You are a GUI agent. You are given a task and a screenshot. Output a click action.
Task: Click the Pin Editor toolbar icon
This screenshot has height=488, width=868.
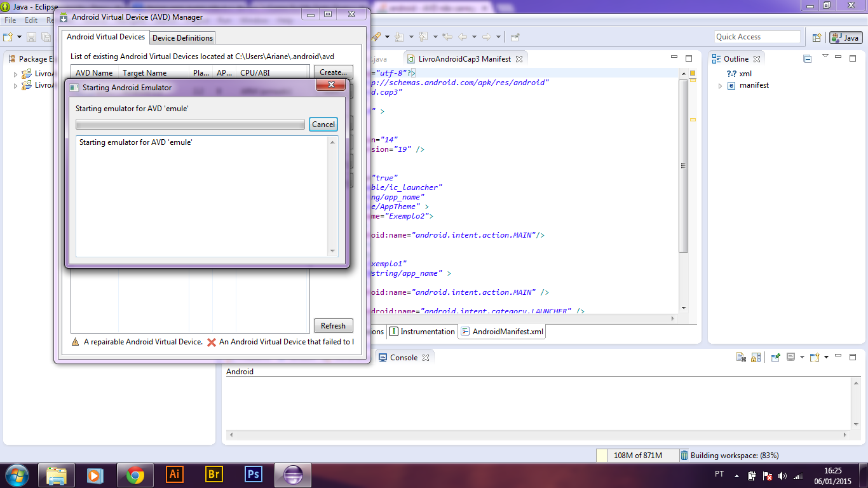[515, 37]
